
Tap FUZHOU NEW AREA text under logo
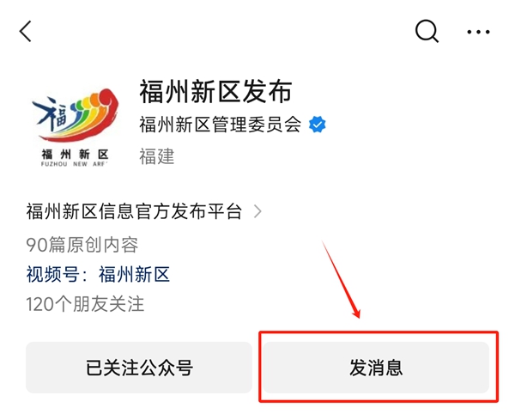point(74,164)
